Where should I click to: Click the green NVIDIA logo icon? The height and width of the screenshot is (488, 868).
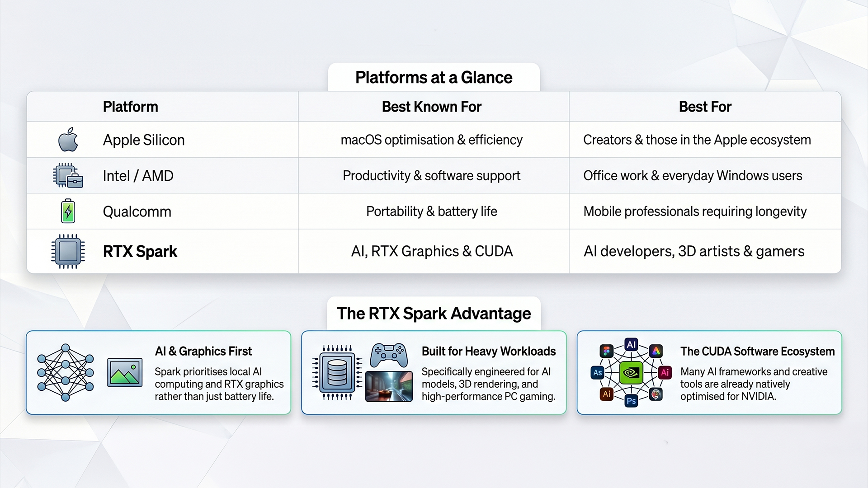pyautogui.click(x=631, y=373)
